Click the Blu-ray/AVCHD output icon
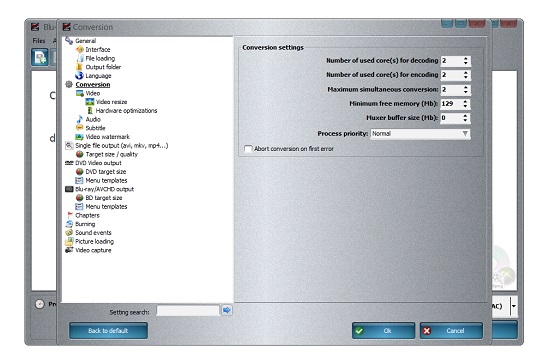The image size is (550, 364). [x=69, y=189]
